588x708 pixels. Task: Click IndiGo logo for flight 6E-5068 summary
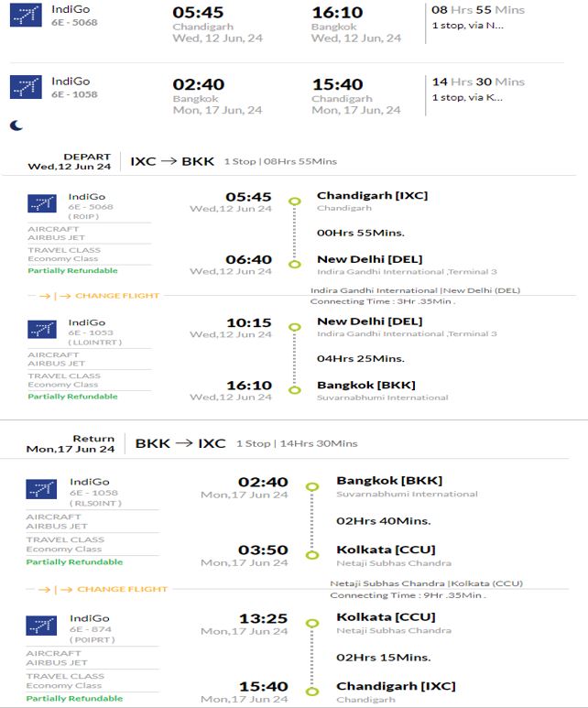pyautogui.click(x=26, y=15)
